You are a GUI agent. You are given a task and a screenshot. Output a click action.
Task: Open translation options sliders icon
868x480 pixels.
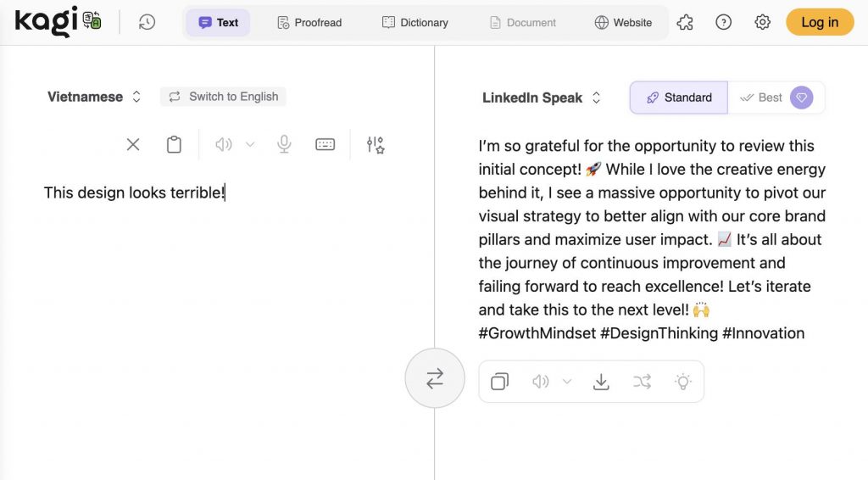(x=376, y=145)
